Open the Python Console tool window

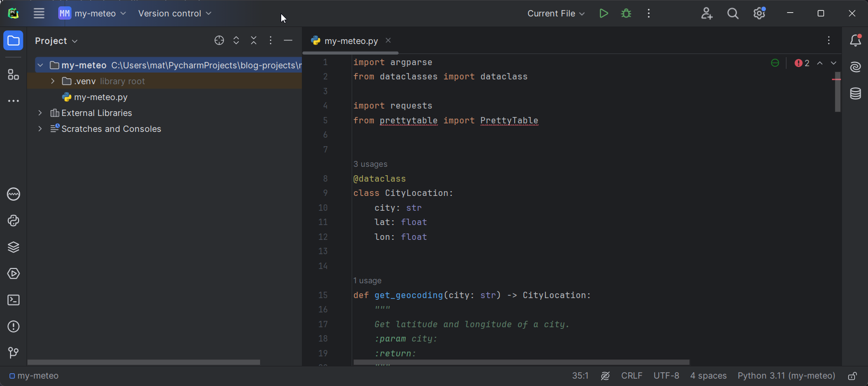coord(13,221)
